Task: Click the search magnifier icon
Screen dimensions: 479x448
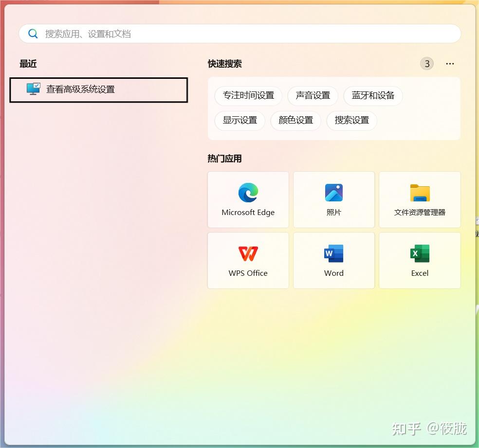Action: click(x=33, y=34)
